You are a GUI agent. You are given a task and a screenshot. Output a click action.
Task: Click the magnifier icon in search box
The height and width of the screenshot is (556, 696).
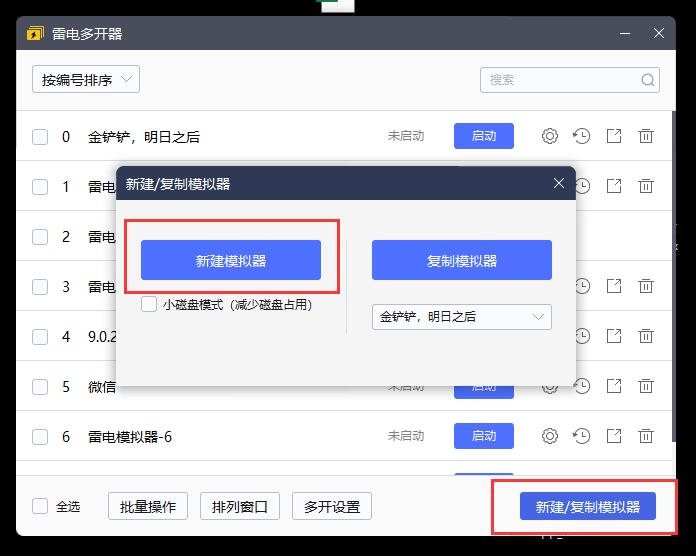648,80
